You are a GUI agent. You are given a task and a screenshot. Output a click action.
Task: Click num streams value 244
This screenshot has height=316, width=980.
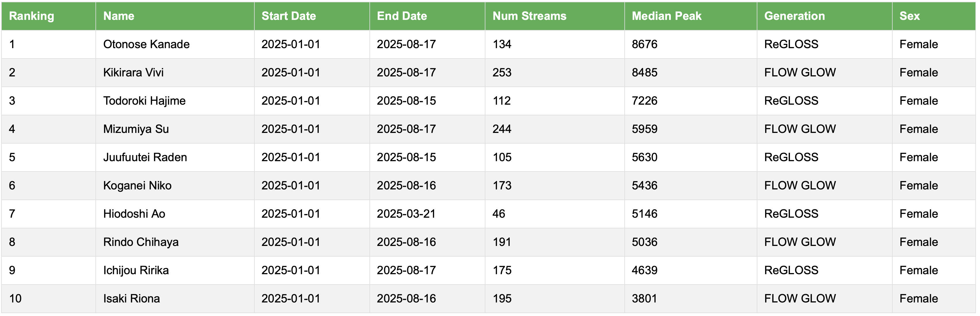click(502, 129)
